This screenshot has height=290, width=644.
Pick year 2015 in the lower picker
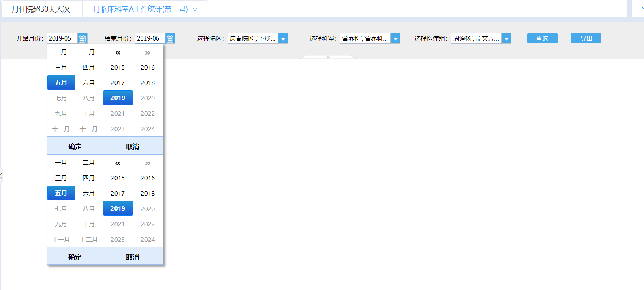118,178
